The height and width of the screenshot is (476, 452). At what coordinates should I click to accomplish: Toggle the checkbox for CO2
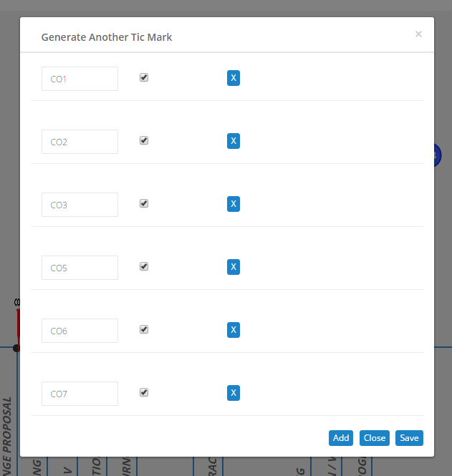click(x=144, y=140)
